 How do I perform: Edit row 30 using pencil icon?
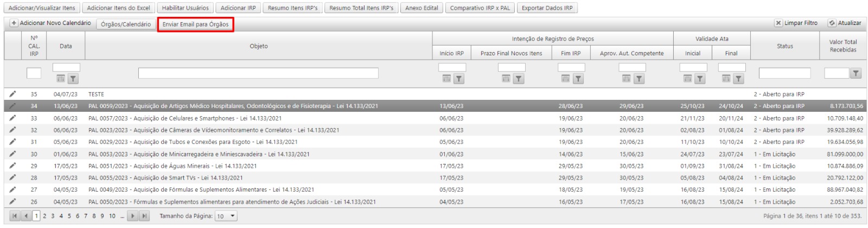click(12, 154)
